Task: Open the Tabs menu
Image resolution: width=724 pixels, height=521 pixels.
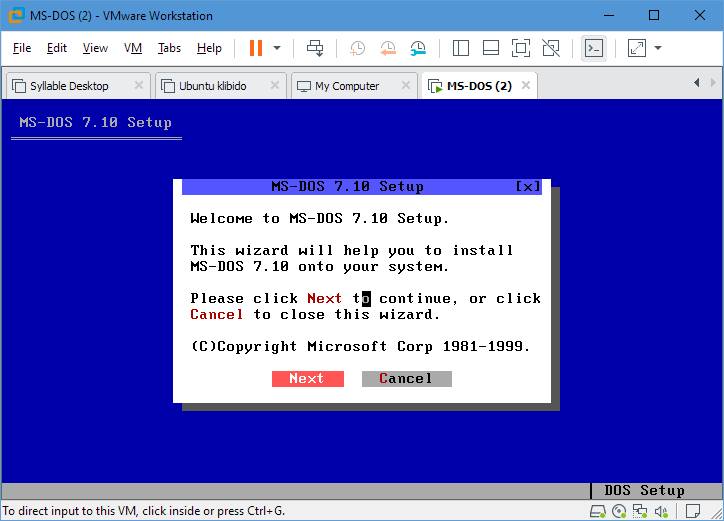Action: tap(169, 48)
